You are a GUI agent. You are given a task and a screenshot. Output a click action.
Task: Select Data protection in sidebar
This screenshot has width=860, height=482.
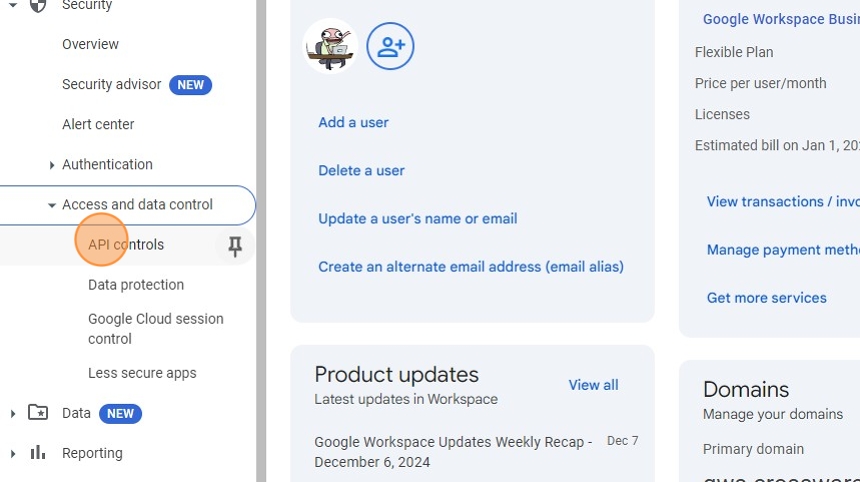[136, 284]
